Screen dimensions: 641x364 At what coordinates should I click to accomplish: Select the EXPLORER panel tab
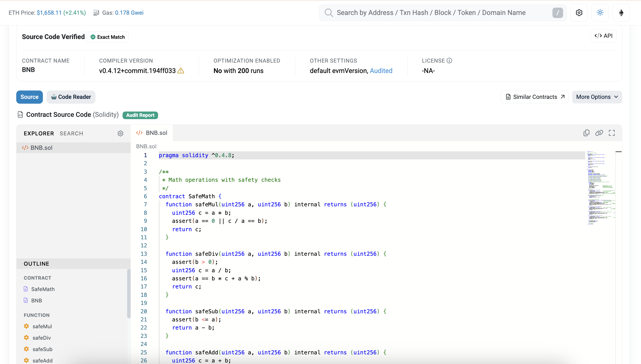click(x=39, y=133)
